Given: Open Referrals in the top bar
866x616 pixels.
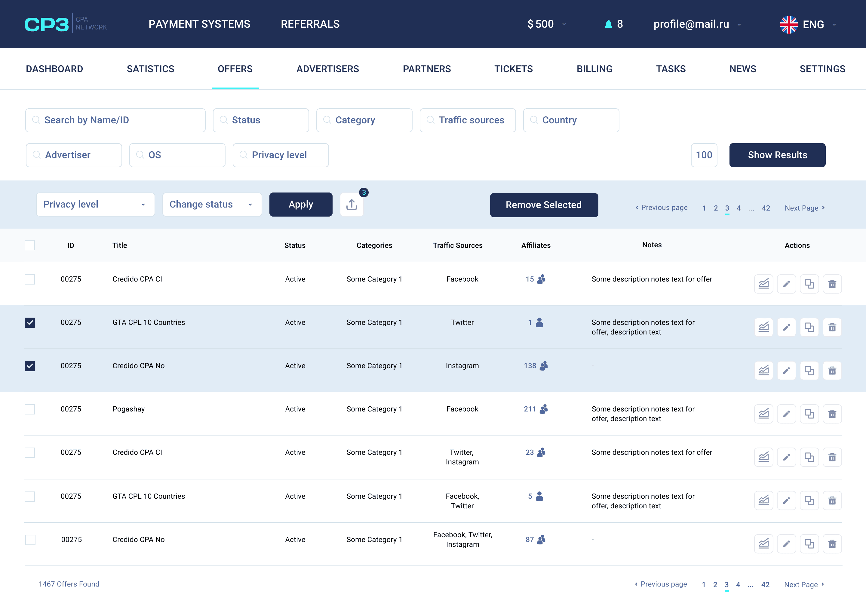Looking at the screenshot, I should click(310, 24).
